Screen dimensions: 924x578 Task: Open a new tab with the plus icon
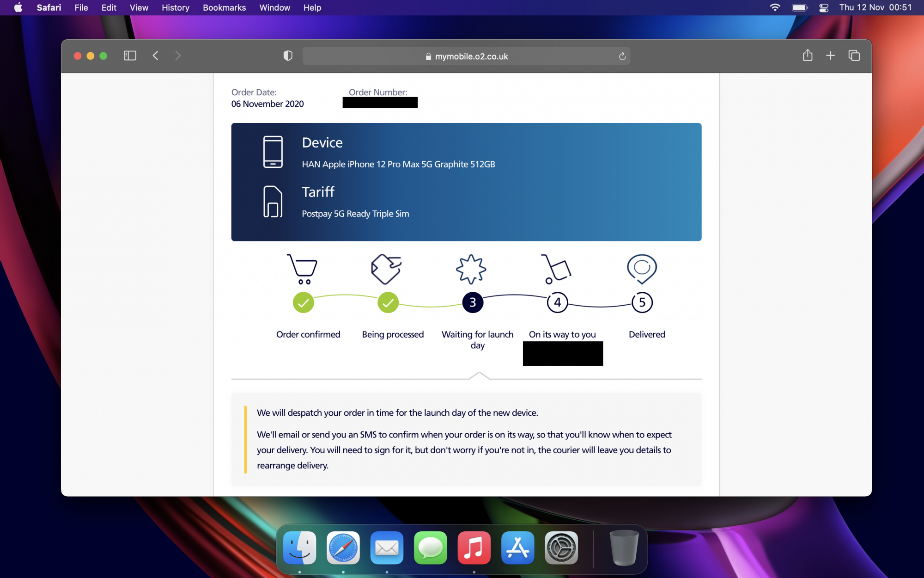click(830, 55)
